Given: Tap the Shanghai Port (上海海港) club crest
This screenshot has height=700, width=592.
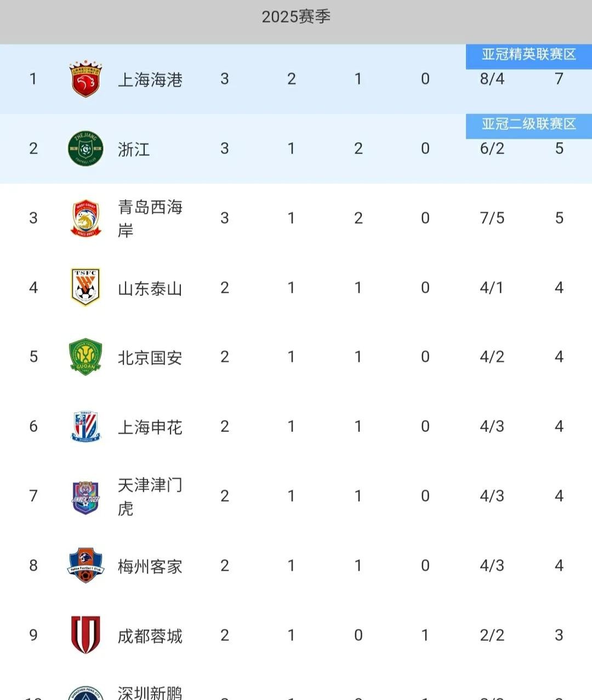Looking at the screenshot, I should [86, 79].
